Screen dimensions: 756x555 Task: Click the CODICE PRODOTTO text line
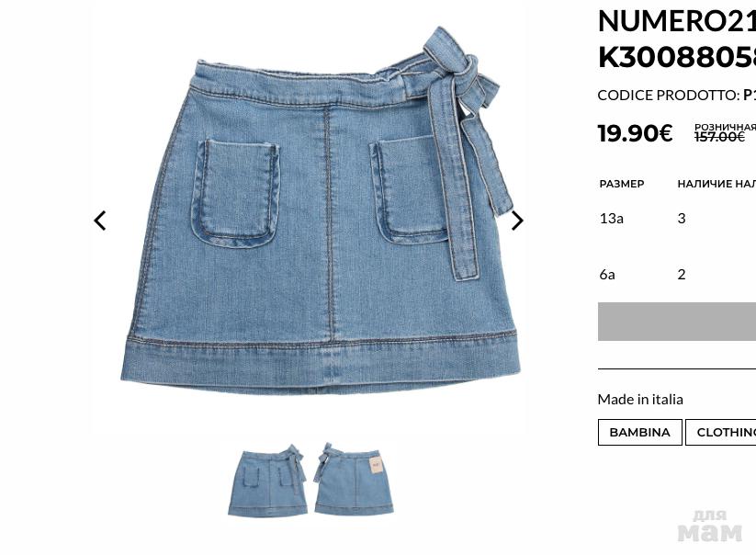click(677, 95)
